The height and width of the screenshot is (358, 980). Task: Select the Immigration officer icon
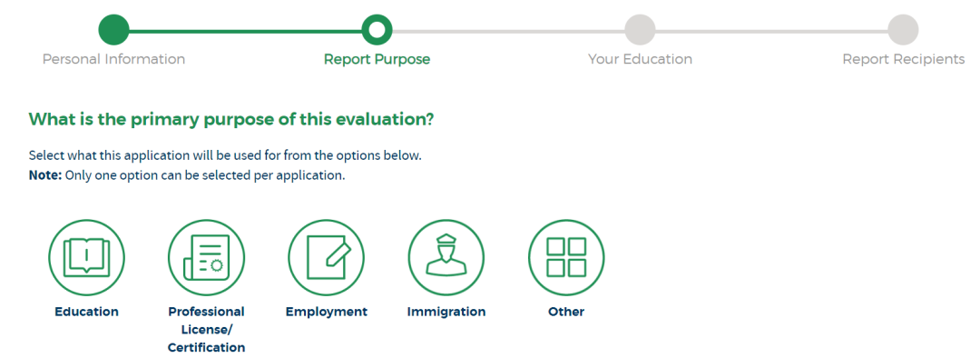tap(446, 258)
